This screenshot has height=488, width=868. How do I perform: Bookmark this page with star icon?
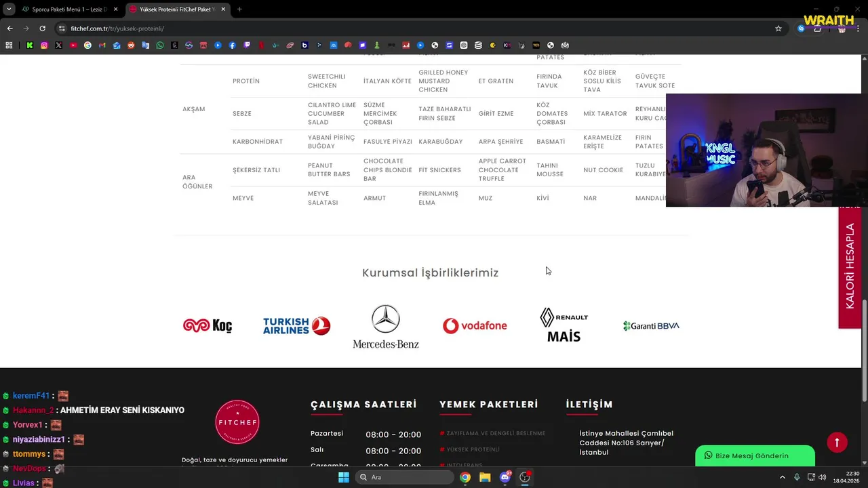[x=778, y=28]
